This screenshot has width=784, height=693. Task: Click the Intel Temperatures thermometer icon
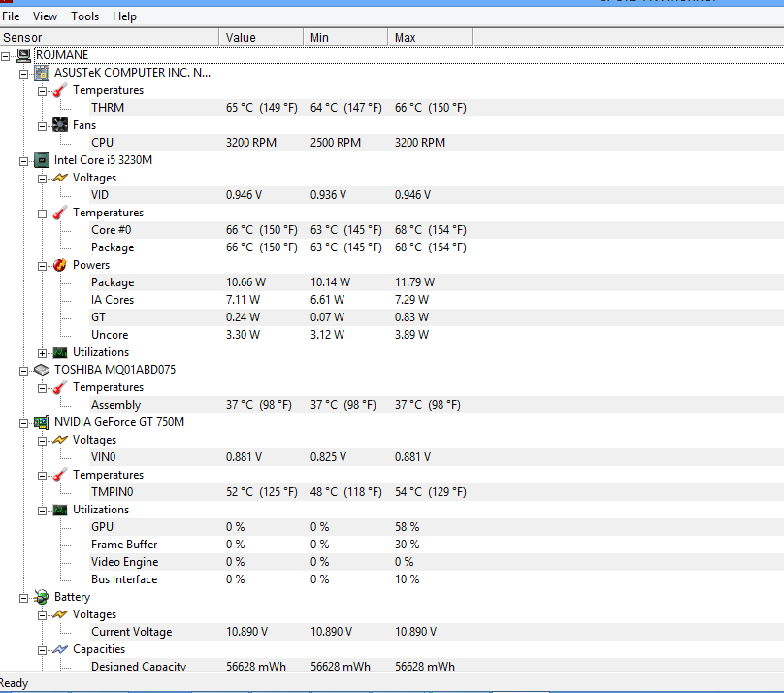click(x=60, y=213)
